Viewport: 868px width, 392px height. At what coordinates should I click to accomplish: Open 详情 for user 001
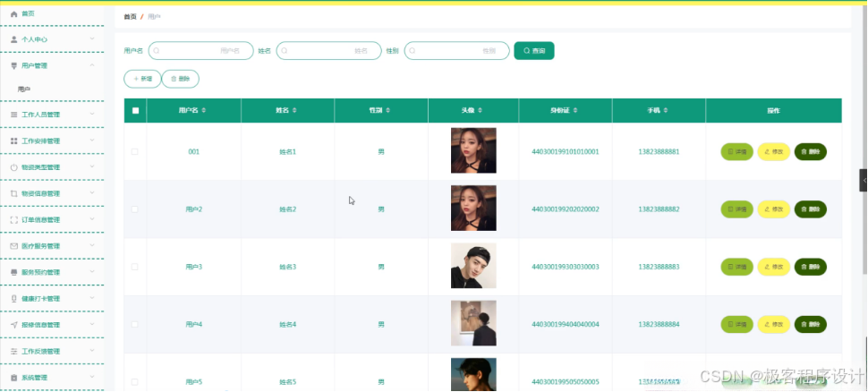click(x=736, y=152)
